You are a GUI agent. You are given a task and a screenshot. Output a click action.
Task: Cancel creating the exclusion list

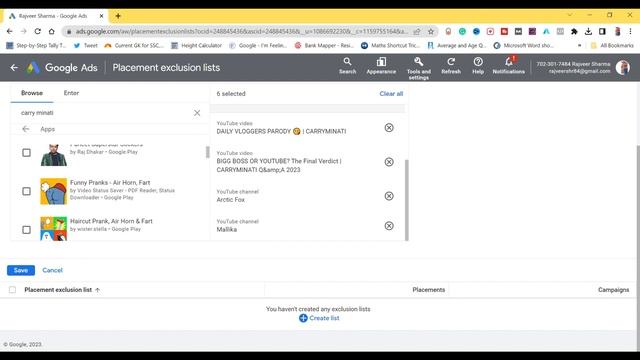tap(52, 270)
